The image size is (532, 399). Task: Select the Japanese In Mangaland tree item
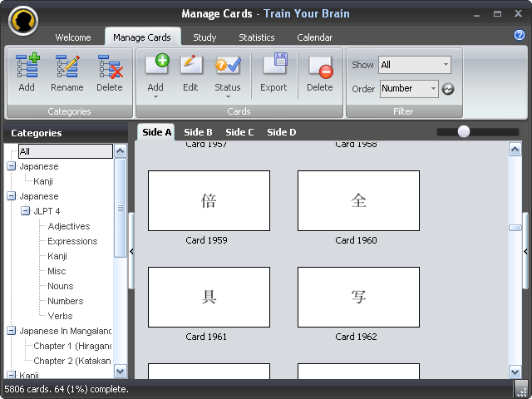[x=66, y=331]
